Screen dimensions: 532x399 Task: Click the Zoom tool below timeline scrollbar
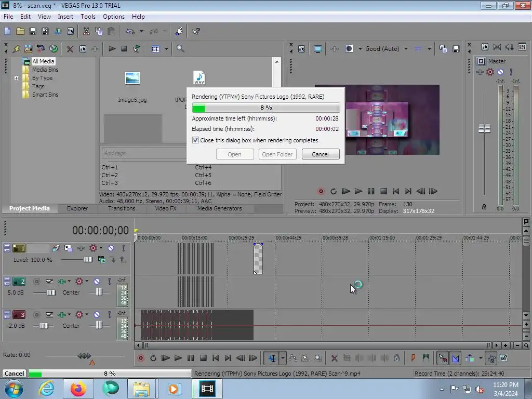pos(526,345)
